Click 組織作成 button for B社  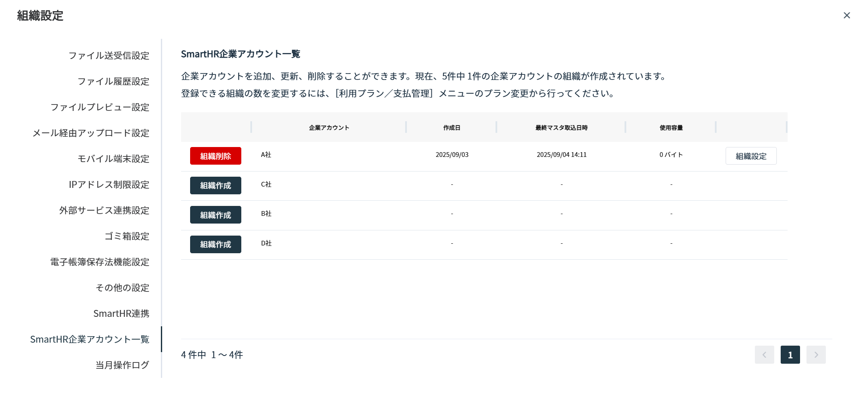(x=215, y=215)
